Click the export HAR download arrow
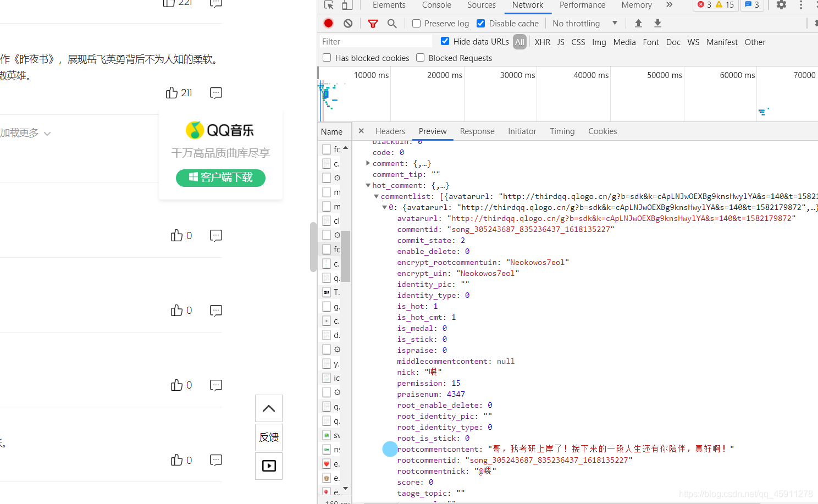The image size is (818, 504). click(657, 23)
